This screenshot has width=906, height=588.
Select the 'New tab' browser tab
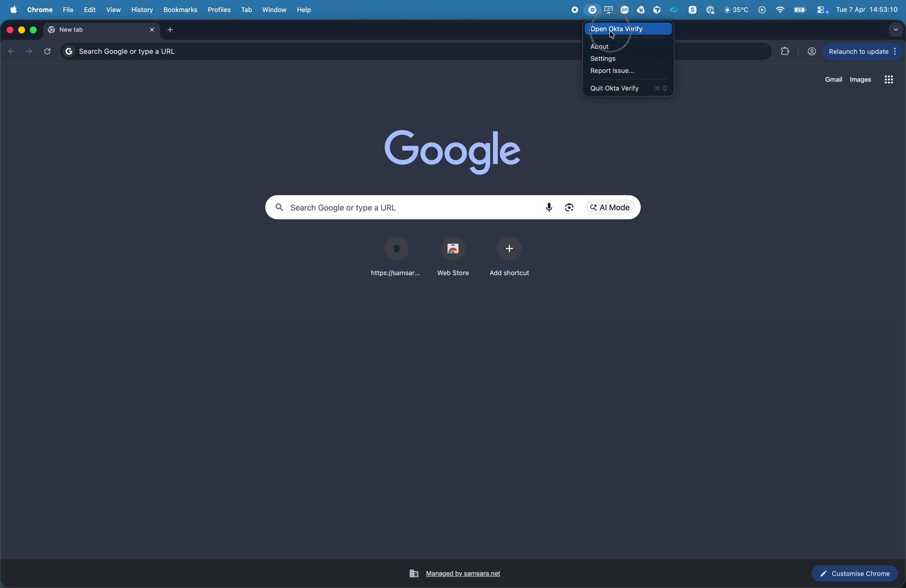pos(101,30)
